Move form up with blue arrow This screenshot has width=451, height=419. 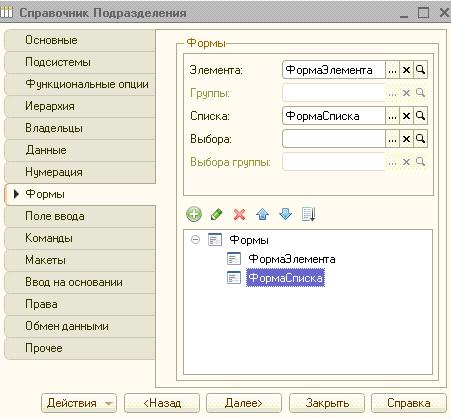click(262, 214)
